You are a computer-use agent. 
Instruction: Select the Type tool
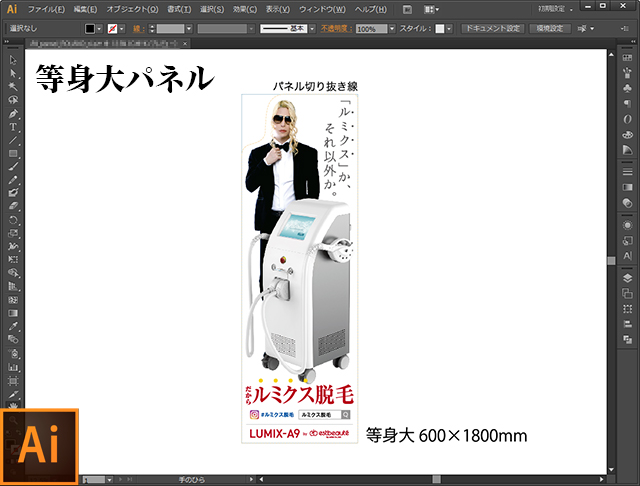pyautogui.click(x=13, y=127)
